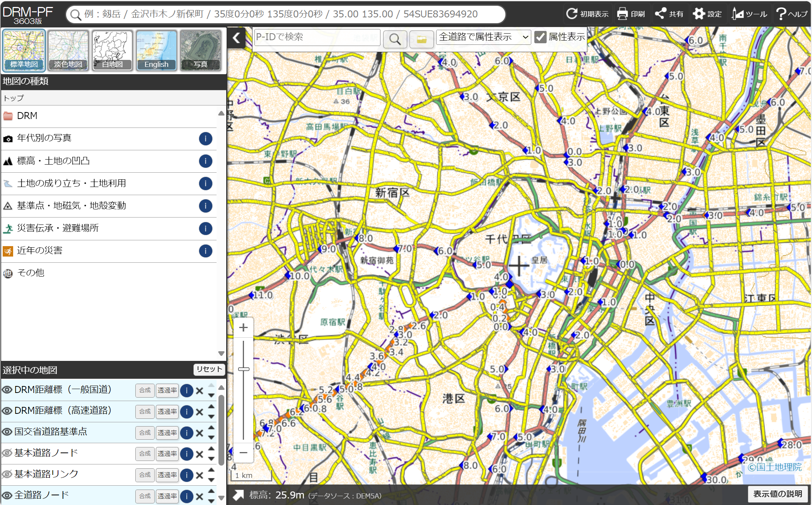
Task: Click the 表示値の説明 button
Action: 777,494
